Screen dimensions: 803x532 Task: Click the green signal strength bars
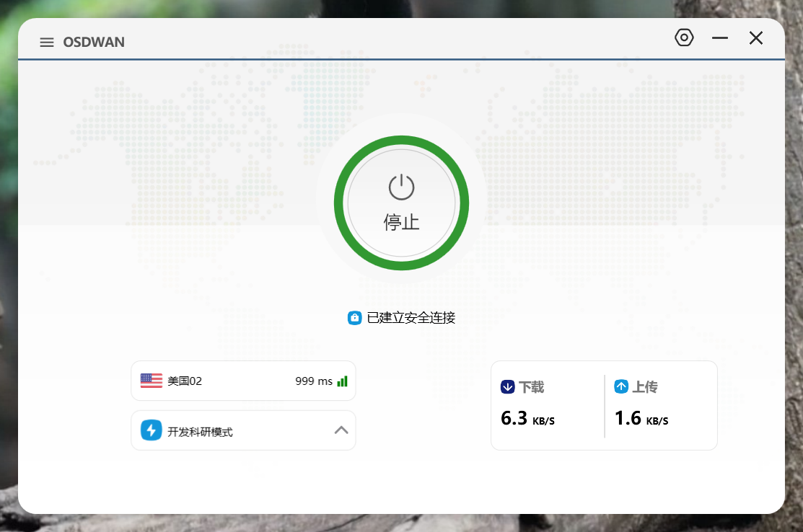click(343, 381)
